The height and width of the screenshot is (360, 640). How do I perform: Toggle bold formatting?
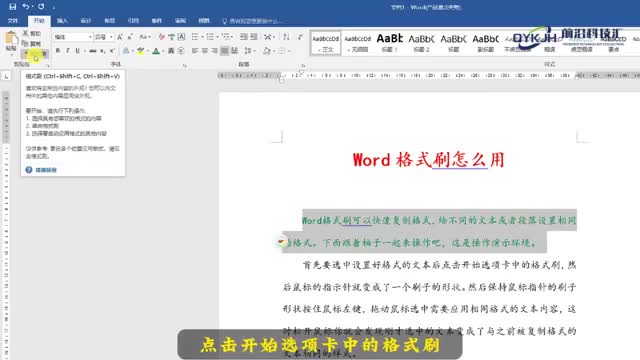[58, 51]
